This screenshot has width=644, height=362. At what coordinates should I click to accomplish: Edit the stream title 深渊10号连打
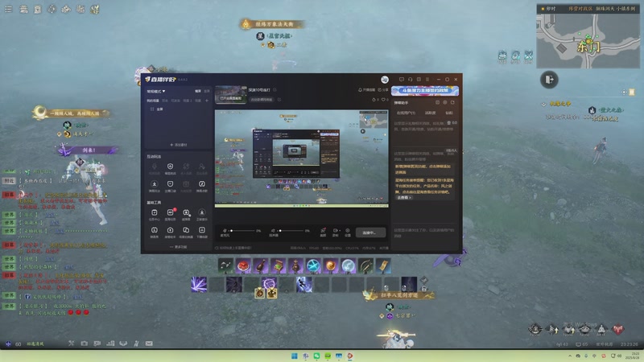[x=259, y=90]
